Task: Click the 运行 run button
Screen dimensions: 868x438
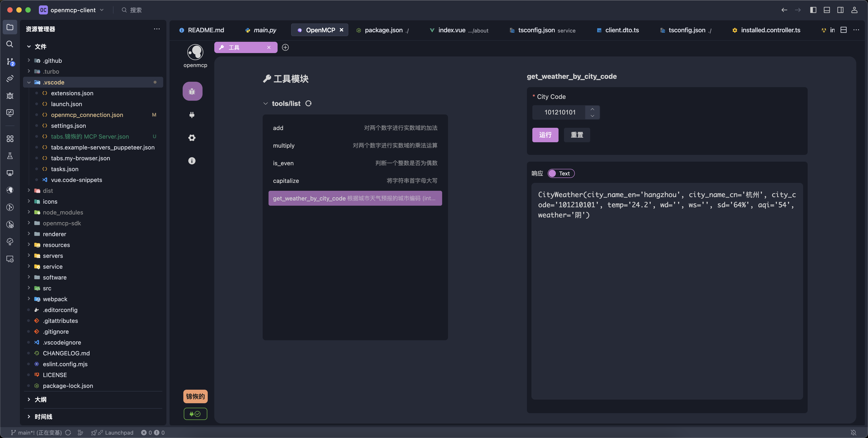Action: 545,135
